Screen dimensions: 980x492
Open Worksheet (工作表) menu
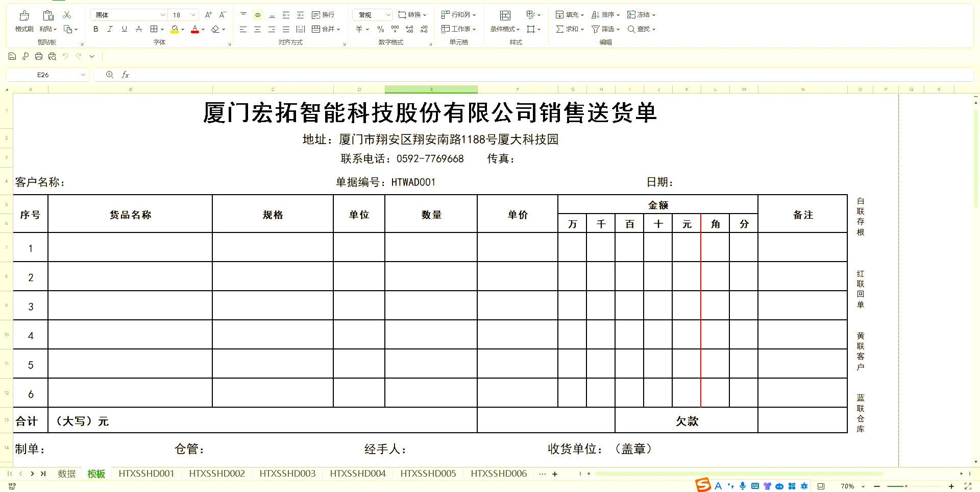coord(458,29)
